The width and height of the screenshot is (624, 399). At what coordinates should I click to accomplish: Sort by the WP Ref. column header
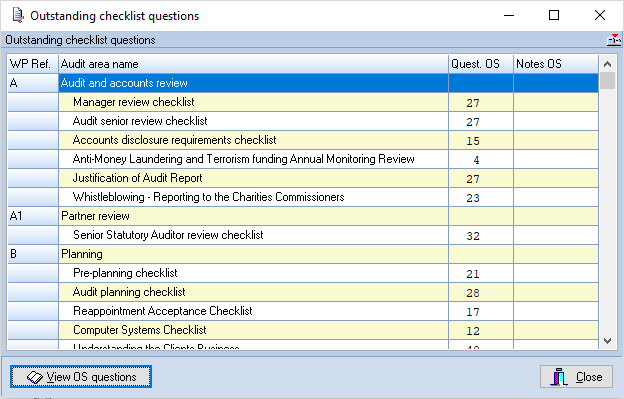pyautogui.click(x=33, y=64)
